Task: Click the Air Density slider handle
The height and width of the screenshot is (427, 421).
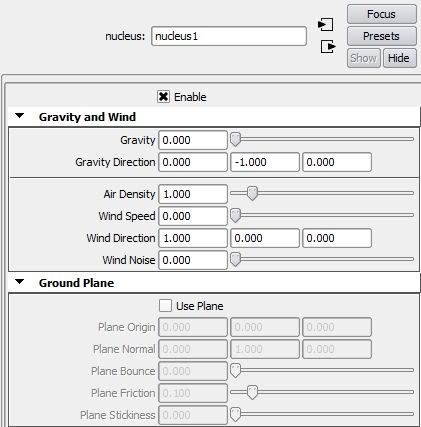Action: coord(252,194)
